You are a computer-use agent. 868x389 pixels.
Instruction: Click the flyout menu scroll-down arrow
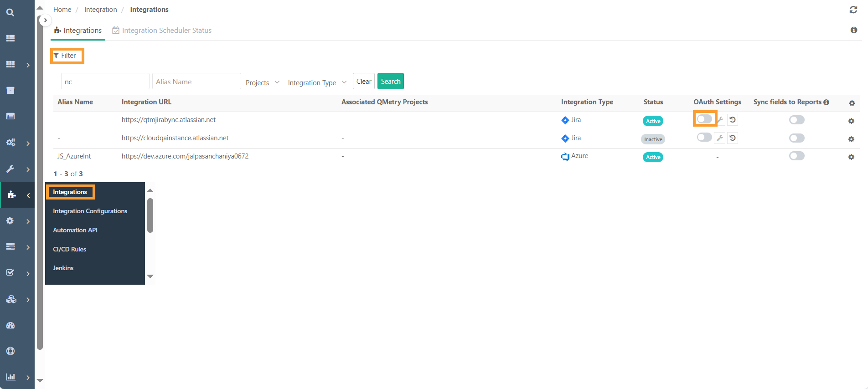150,276
